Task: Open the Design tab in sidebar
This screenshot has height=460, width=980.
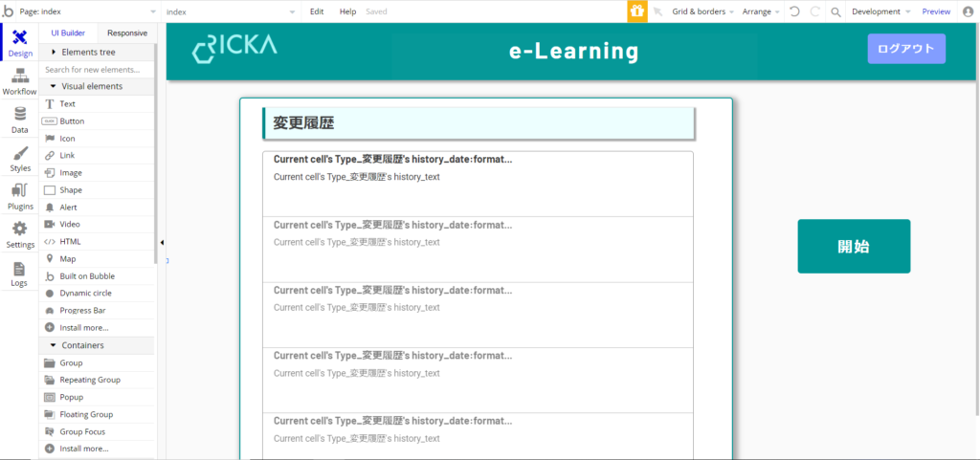Action: (20, 42)
